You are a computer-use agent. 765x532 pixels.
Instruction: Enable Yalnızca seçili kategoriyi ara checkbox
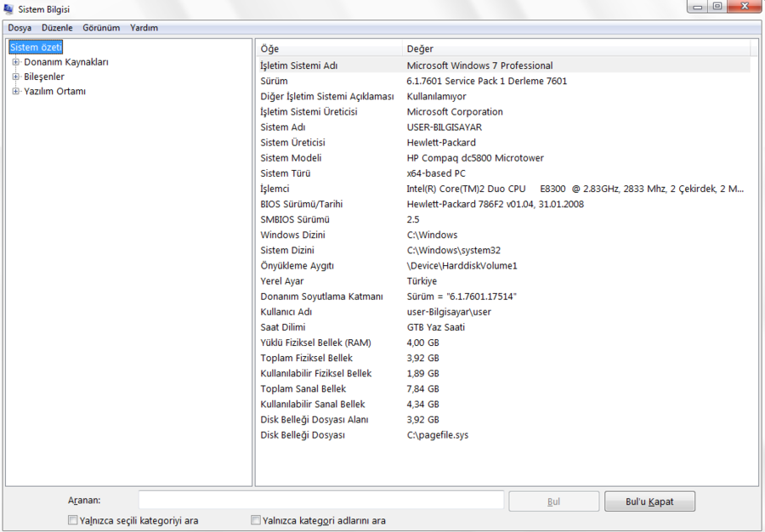point(73,520)
